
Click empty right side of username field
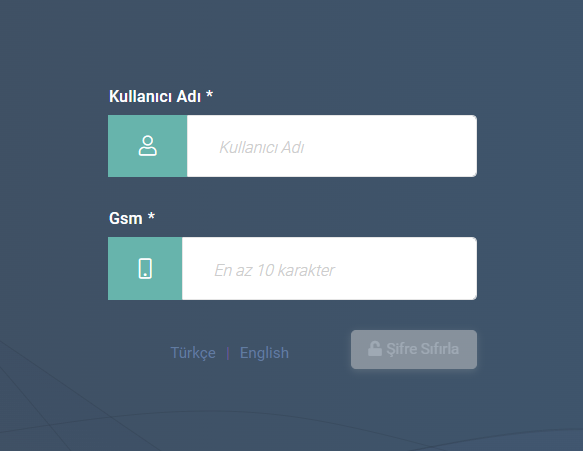click(x=409, y=146)
